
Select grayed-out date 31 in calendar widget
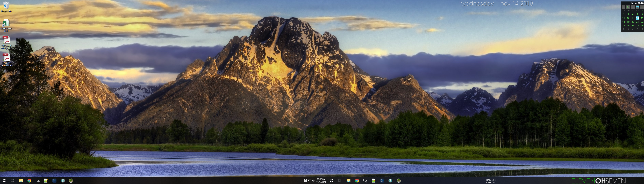[638, 11]
